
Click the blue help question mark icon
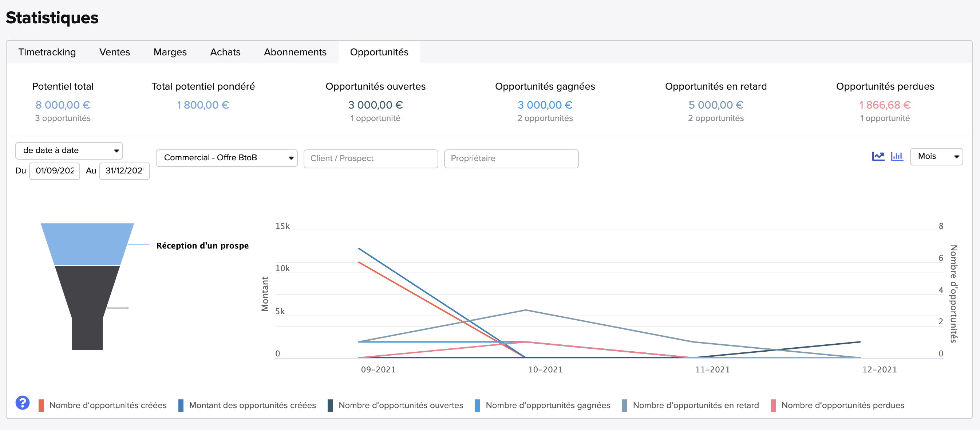23,403
